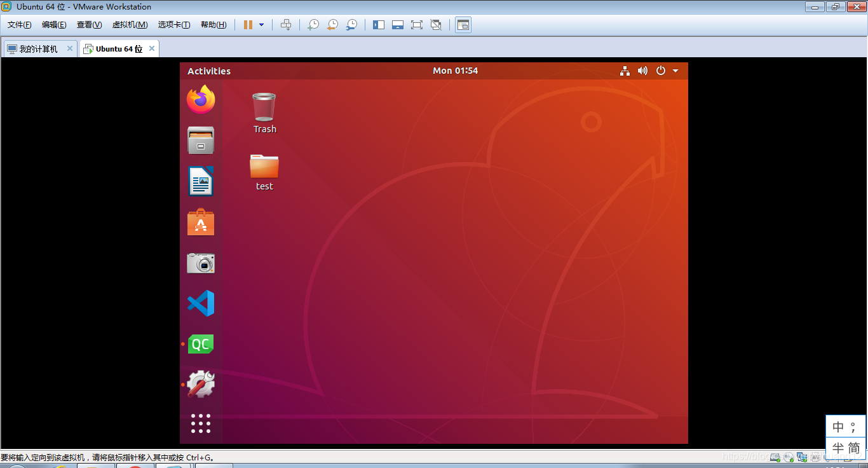The width and height of the screenshot is (868, 468).
Task: Open the 编辑(E) menu
Action: (x=54, y=25)
